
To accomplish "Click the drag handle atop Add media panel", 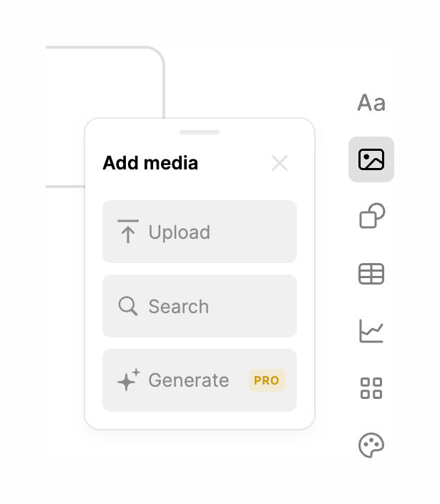I will (200, 132).
